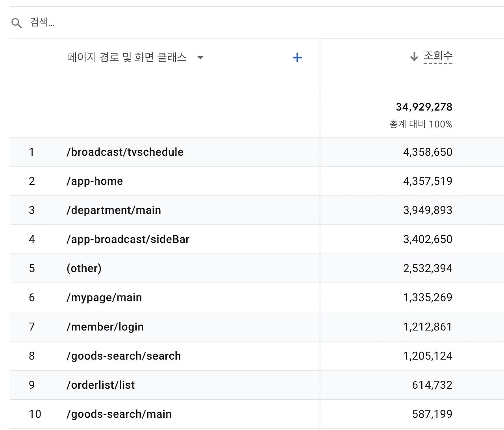The image size is (504, 430).
Task: Select the 페이지 경로 및 화면 클래스 label
Action: click(127, 58)
